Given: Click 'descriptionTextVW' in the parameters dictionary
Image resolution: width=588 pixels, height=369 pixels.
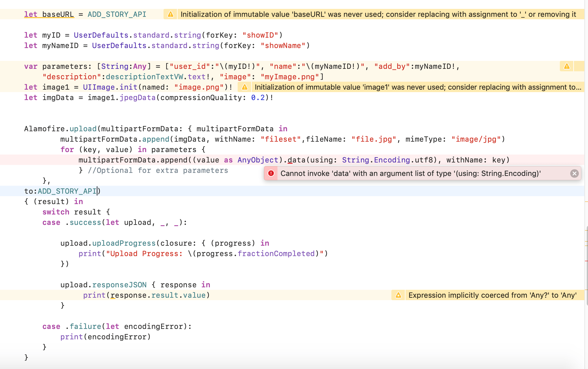Looking at the screenshot, I should [145, 77].
